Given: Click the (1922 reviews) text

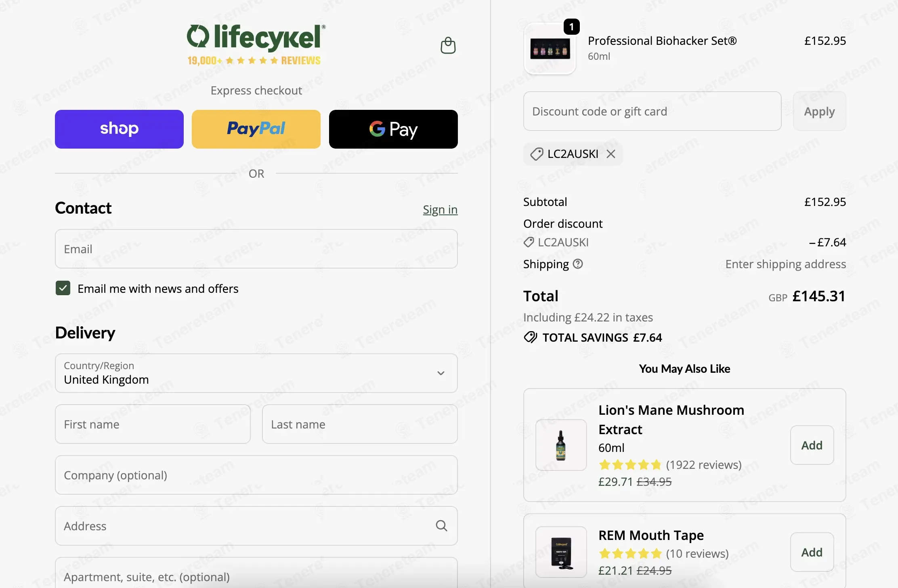Looking at the screenshot, I should [x=704, y=465].
